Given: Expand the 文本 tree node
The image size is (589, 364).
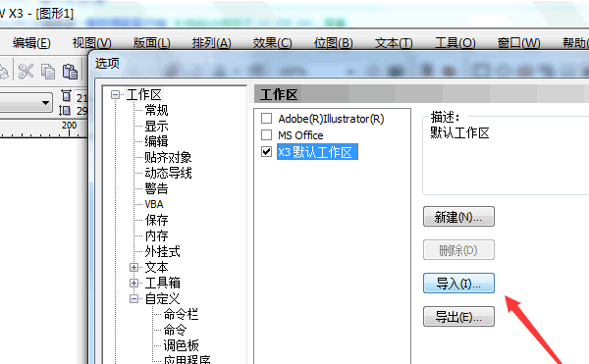Looking at the screenshot, I should click(134, 267).
